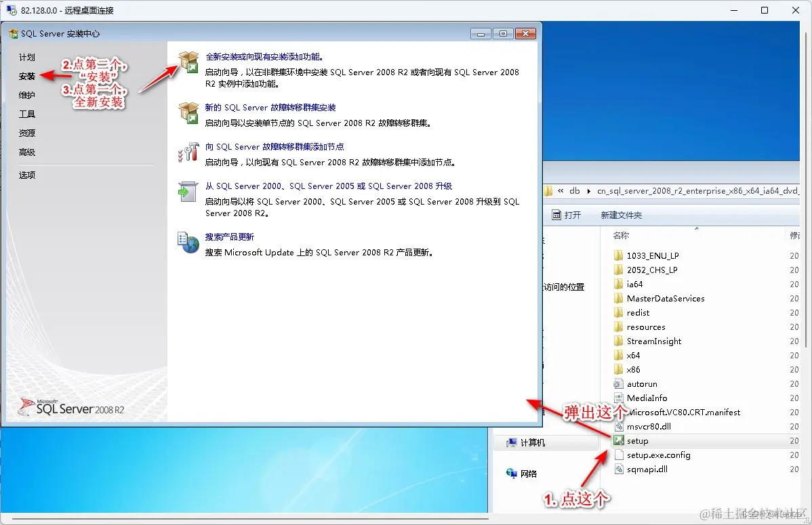Click 新建文件夹 in Explorer toolbar
The width and height of the screenshot is (812, 525).
pos(621,215)
